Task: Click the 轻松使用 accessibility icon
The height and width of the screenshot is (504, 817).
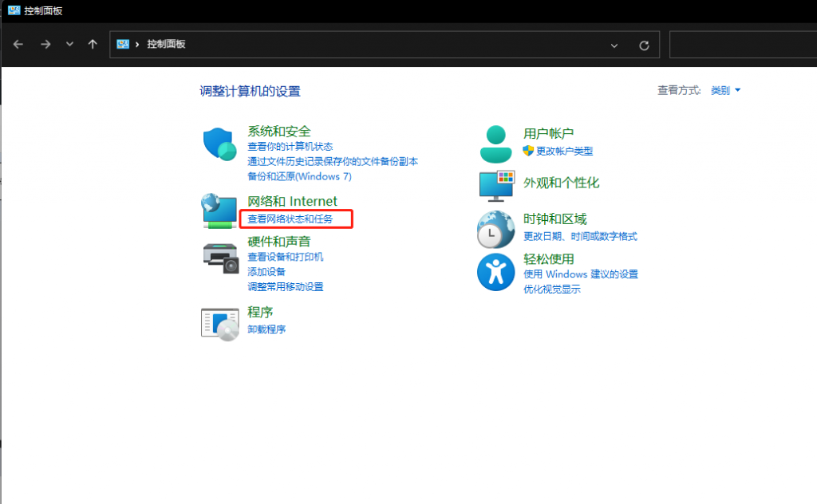Action: [495, 272]
